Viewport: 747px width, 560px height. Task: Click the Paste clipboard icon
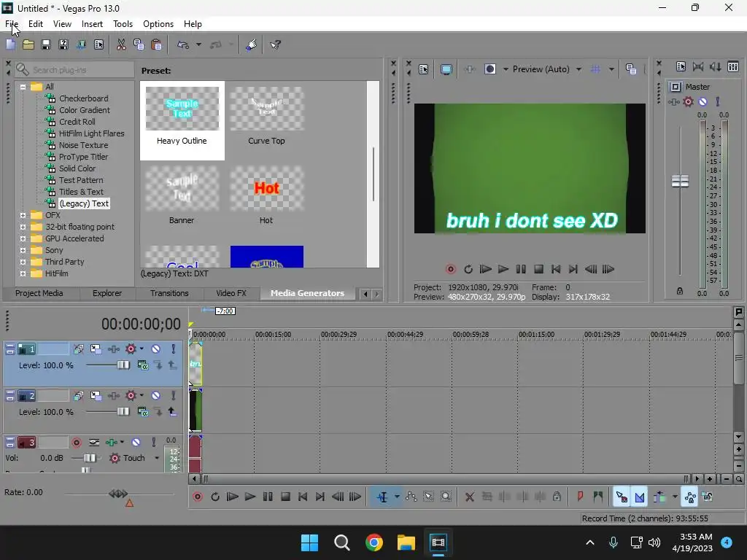coord(156,44)
